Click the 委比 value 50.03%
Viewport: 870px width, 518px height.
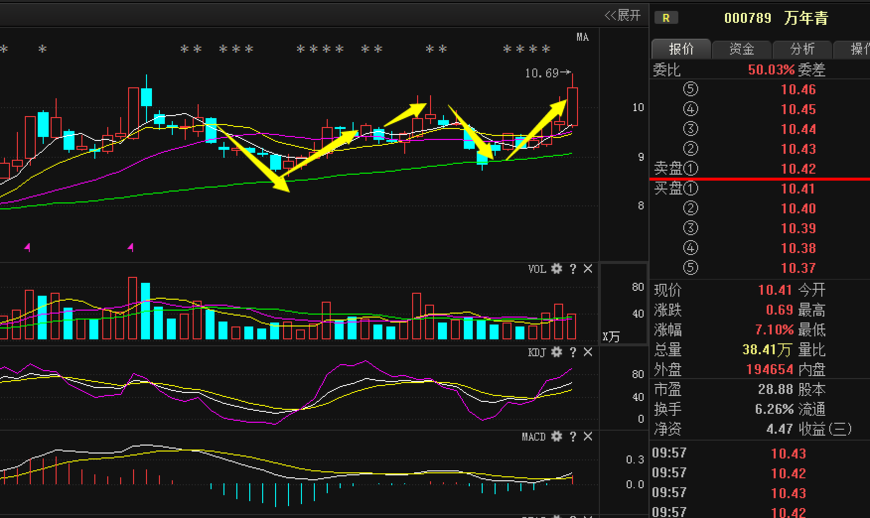[771, 70]
